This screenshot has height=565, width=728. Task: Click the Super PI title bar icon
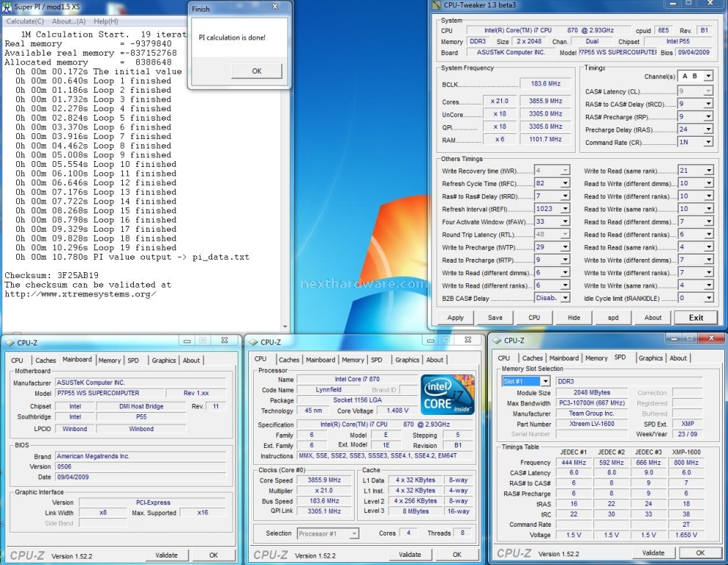coord(7,7)
